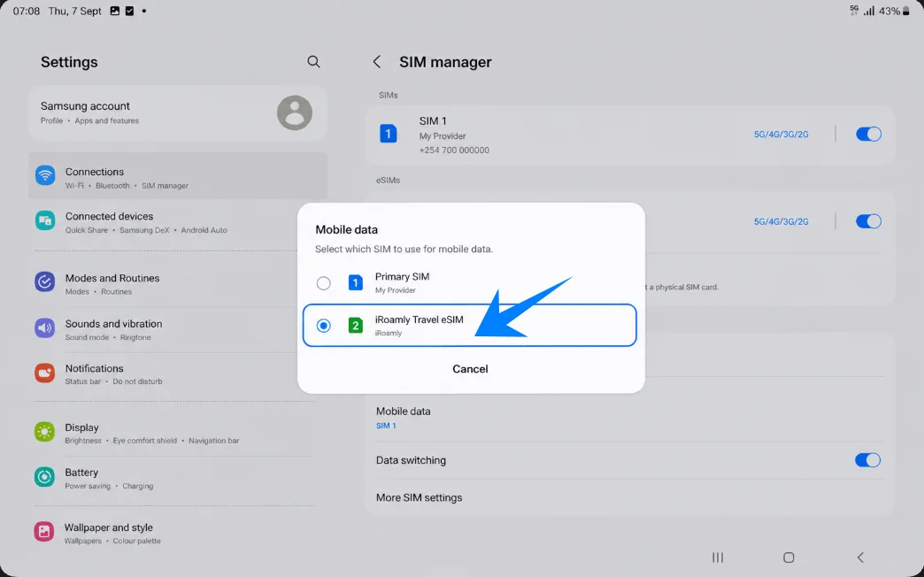Open the Settings search magnifier icon
The height and width of the screenshot is (577, 924).
tap(313, 62)
